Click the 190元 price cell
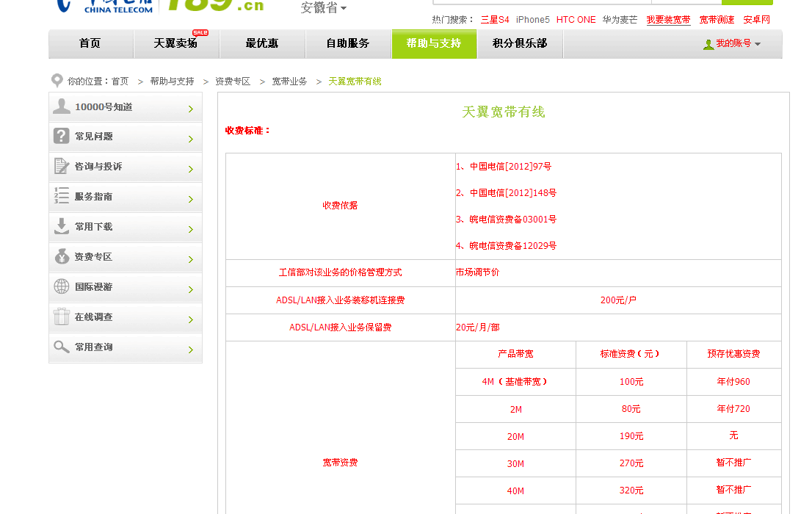 pyautogui.click(x=631, y=436)
